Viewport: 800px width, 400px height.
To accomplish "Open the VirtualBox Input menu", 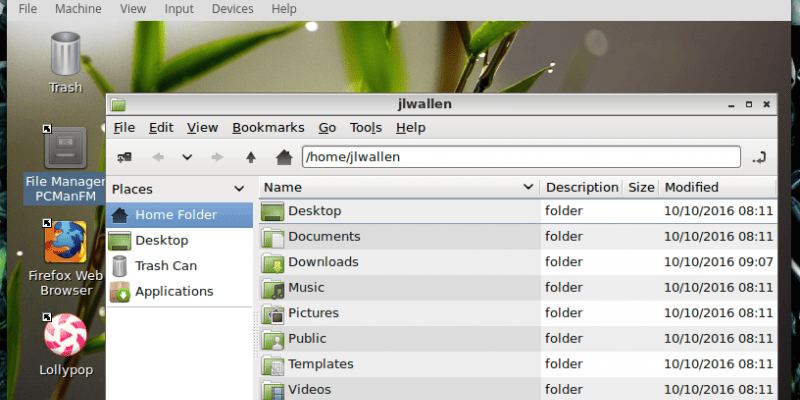I will pyautogui.click(x=179, y=9).
